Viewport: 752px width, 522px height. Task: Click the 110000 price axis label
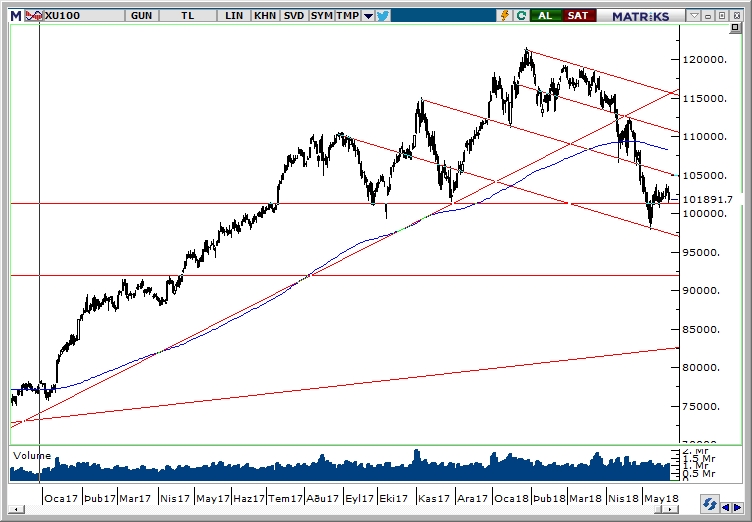coord(705,137)
